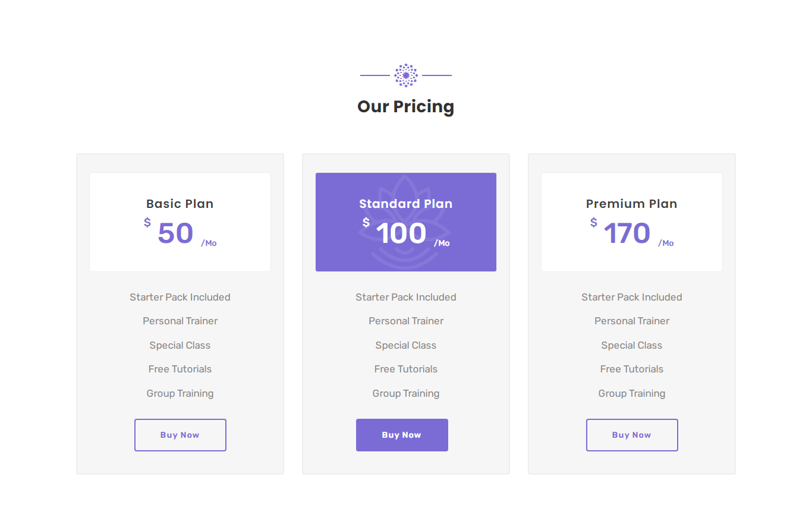Click the dollar sign beside 50
812x531 pixels.
tap(147, 223)
